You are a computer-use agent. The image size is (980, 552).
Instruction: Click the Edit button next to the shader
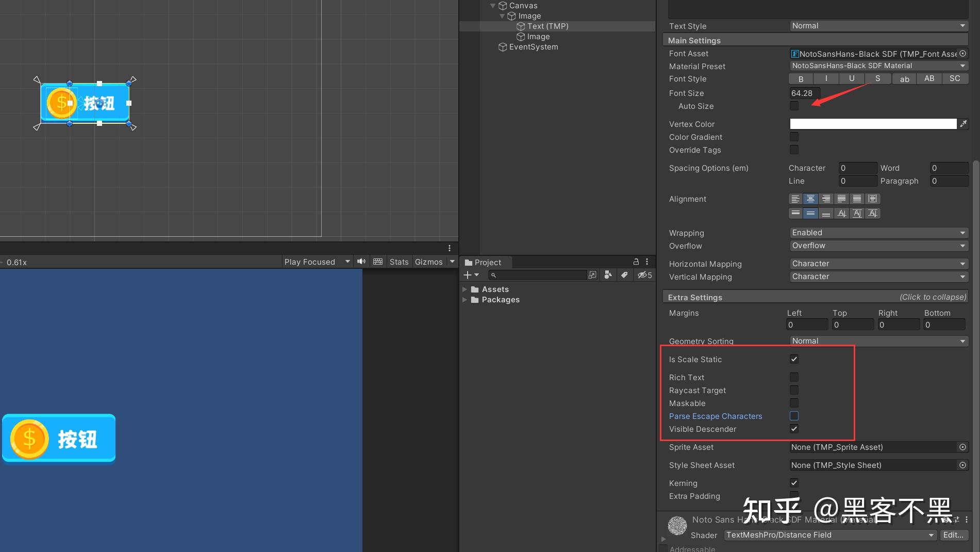pyautogui.click(x=953, y=535)
